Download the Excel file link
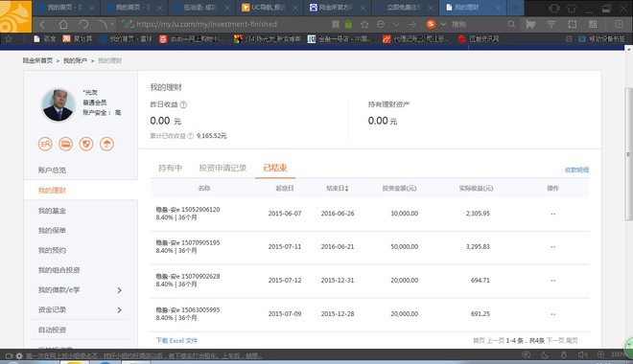Viewport: 633px width, 364px height. pyautogui.click(x=176, y=341)
